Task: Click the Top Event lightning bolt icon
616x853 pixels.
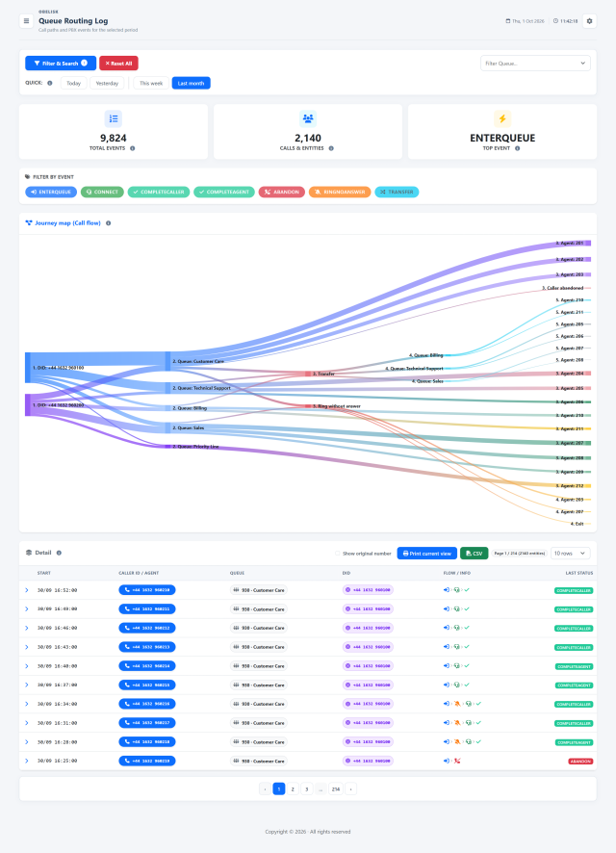Action: (x=502, y=118)
